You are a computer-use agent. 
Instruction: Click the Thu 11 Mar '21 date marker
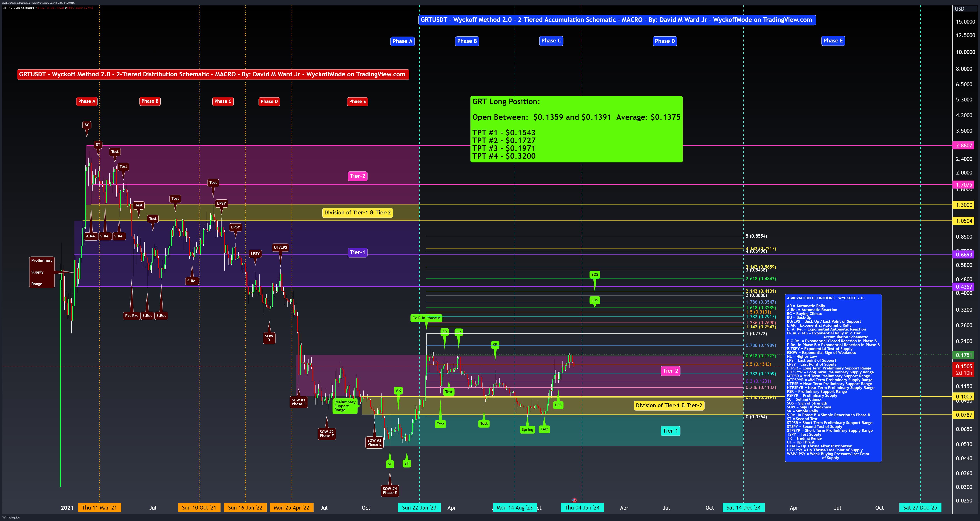99,508
